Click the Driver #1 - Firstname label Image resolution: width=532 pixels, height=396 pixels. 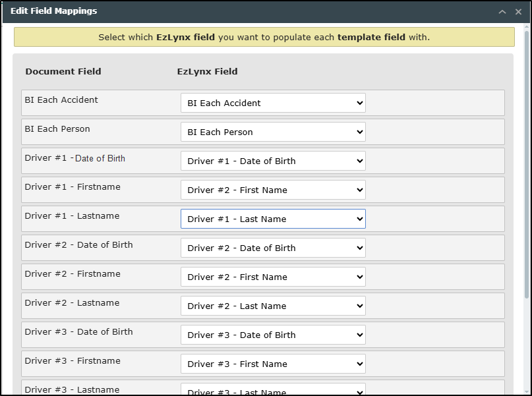(73, 187)
